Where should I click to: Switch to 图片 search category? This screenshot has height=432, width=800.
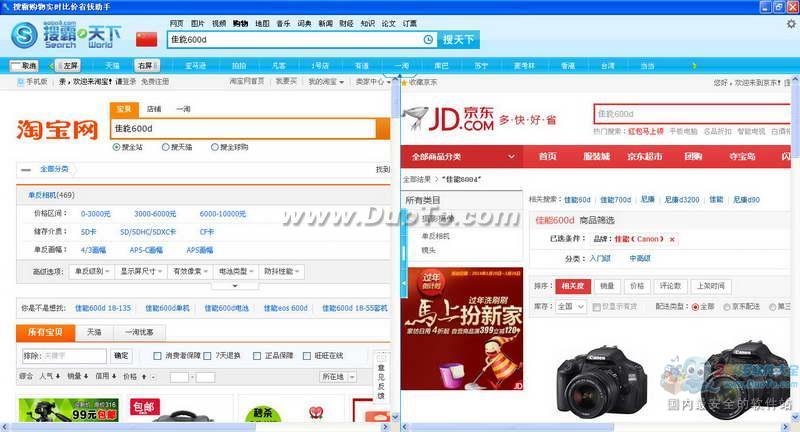pos(197,23)
